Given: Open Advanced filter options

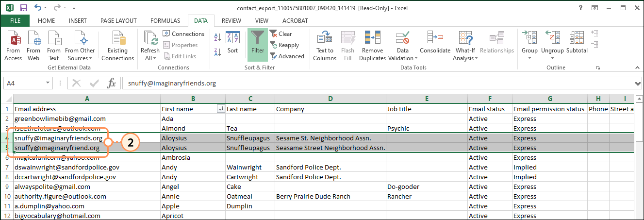Looking at the screenshot, I should [x=287, y=56].
